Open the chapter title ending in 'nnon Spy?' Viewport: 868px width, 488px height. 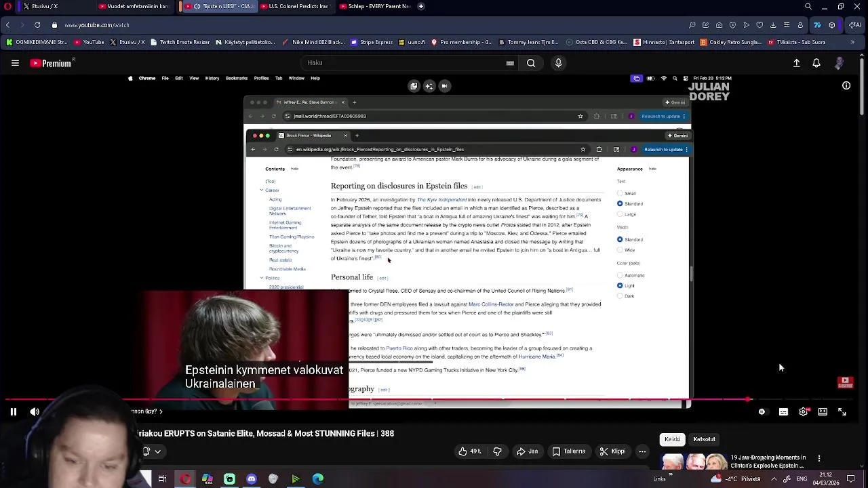pyautogui.click(x=146, y=411)
